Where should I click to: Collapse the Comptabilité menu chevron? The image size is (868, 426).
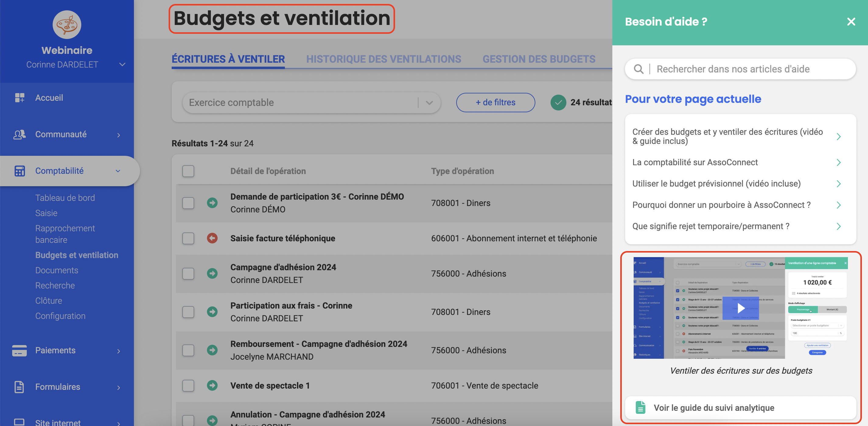(x=118, y=171)
